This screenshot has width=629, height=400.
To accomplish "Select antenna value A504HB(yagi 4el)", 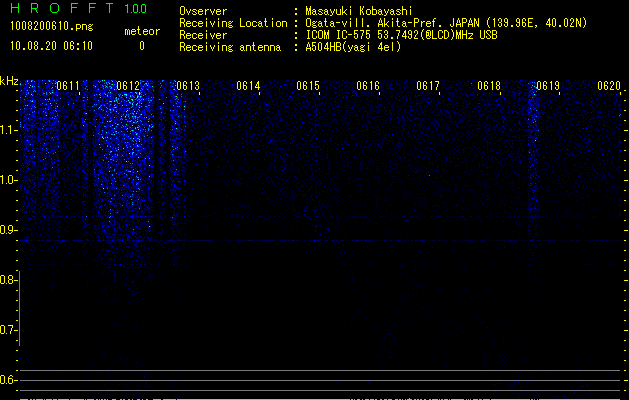I will [x=353, y=47].
